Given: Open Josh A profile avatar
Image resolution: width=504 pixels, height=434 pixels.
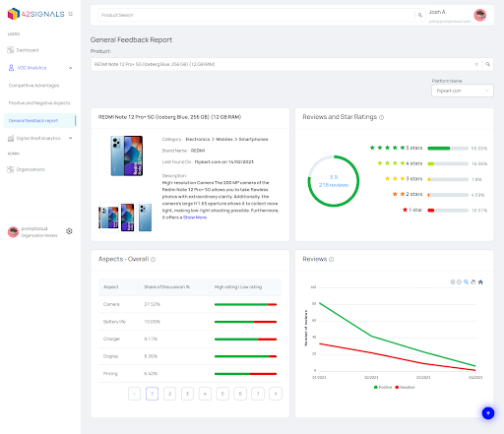Looking at the screenshot, I should tap(480, 15).
